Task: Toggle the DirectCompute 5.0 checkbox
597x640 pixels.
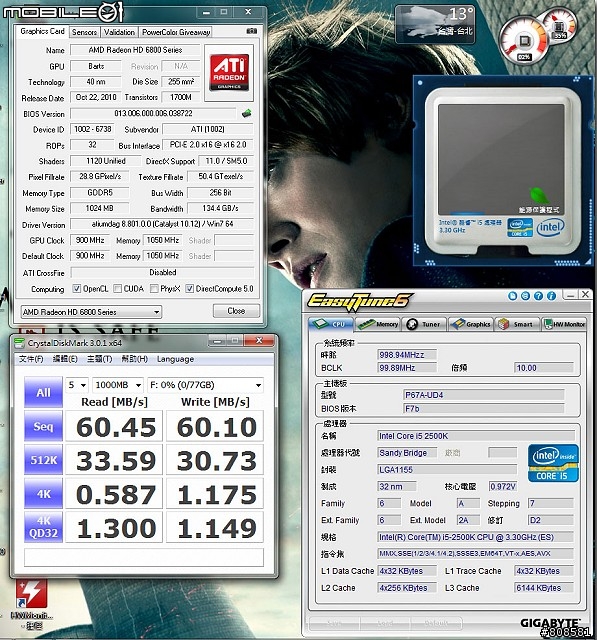Action: click(189, 289)
